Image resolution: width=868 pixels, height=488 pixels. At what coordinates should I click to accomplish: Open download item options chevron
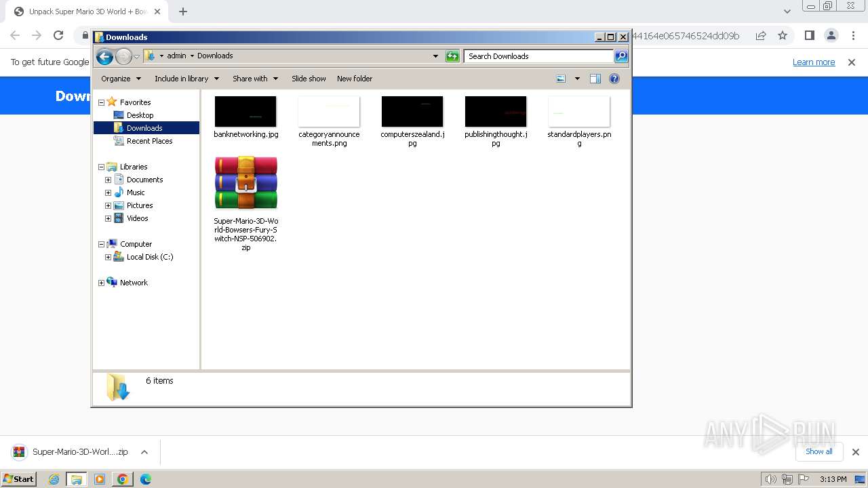(x=144, y=452)
